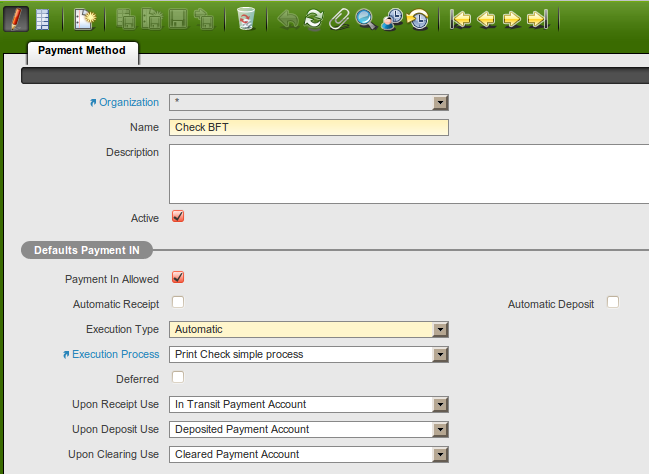
Task: Enable Automatic Deposit checkbox
Action: click(x=613, y=302)
